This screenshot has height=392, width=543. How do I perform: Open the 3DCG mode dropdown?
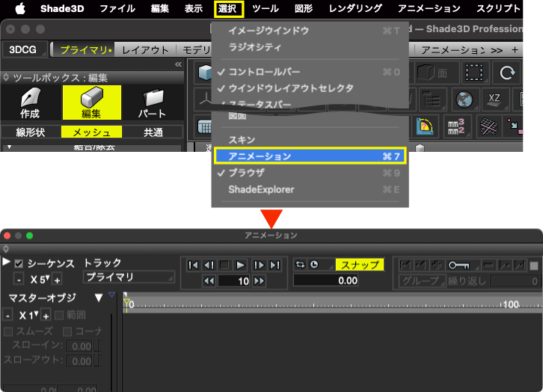[25, 50]
